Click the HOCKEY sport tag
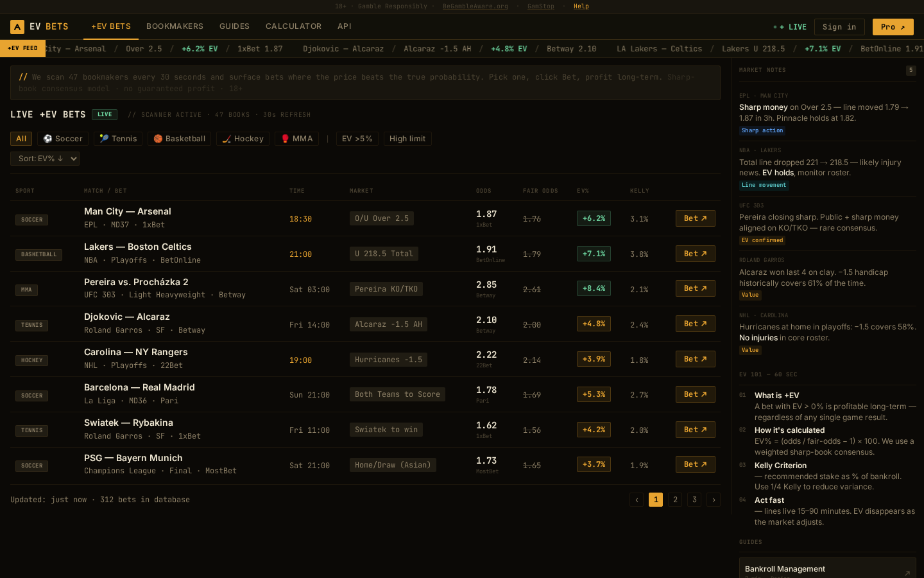Image resolution: width=924 pixels, height=578 pixels. pos(31,360)
